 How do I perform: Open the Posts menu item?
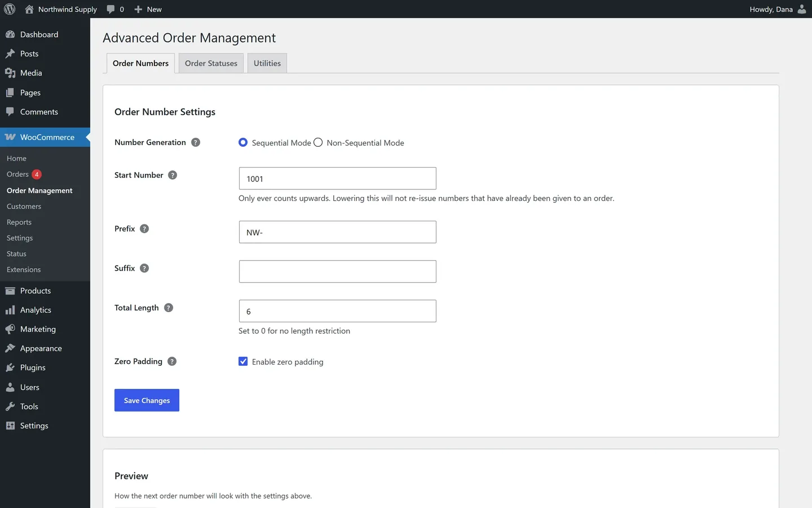tap(45, 54)
